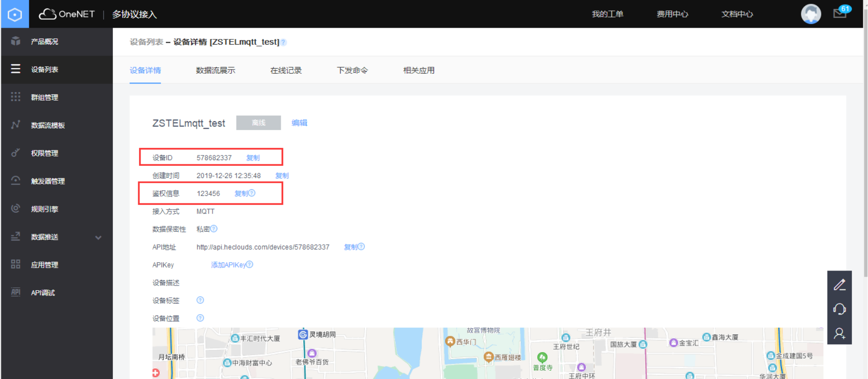Switch to the 数据流展示 tab
Image resolution: width=868 pixels, height=379 pixels.
[x=215, y=70]
